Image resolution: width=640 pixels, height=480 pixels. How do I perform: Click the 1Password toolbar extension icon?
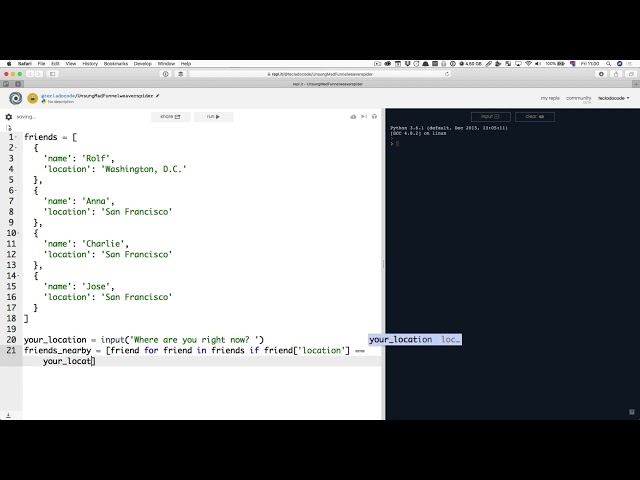pyautogui.click(x=166, y=74)
